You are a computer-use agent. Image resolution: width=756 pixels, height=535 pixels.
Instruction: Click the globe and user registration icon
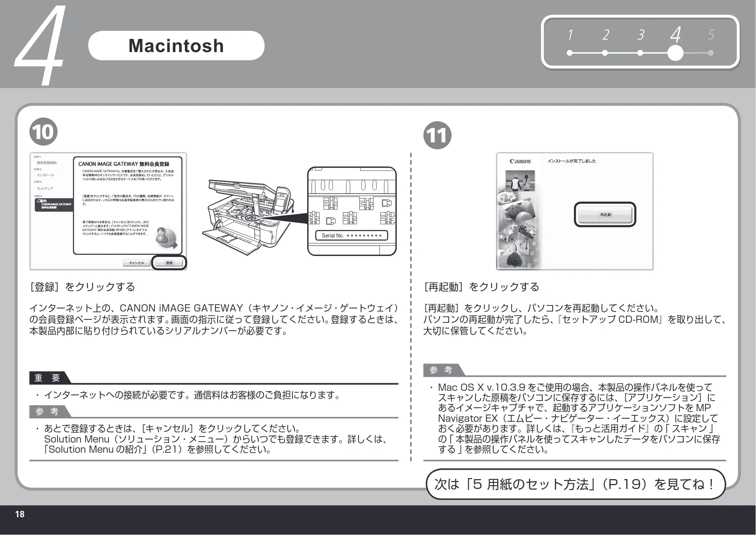pos(167,238)
